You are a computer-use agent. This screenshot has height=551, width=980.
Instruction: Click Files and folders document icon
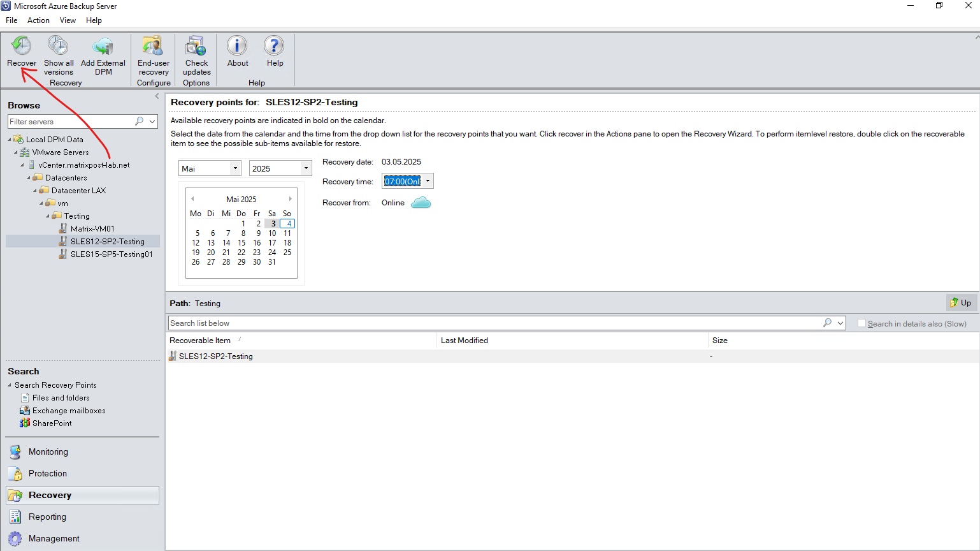click(25, 397)
